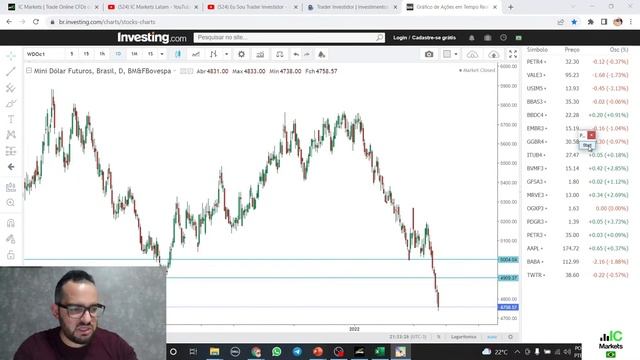The image size is (640, 360).
Task: Select the line chart style icon
Action: click(x=196, y=54)
